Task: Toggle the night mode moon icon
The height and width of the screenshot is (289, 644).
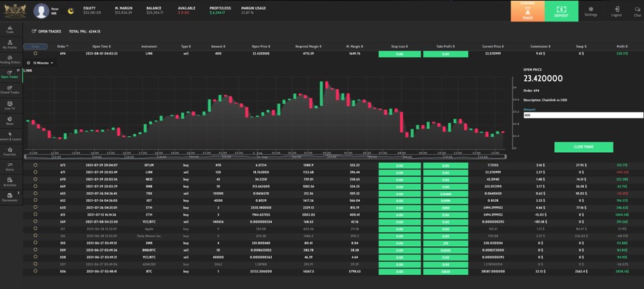Action: click(x=71, y=10)
